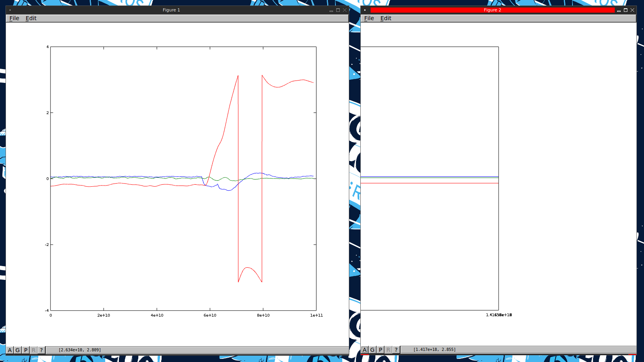Click x-axis label 4e+10 in Figure 1
This screenshot has width=644, height=362.
(157, 315)
